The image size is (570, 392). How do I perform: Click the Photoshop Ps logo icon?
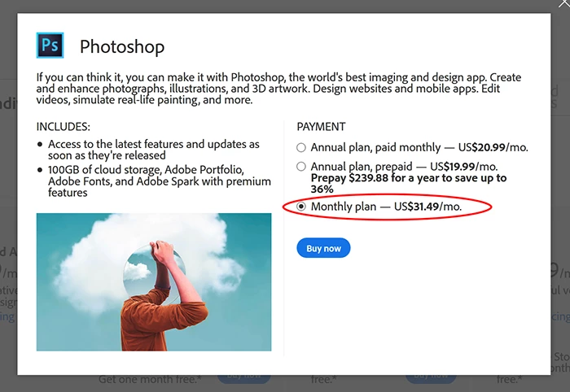pos(50,46)
